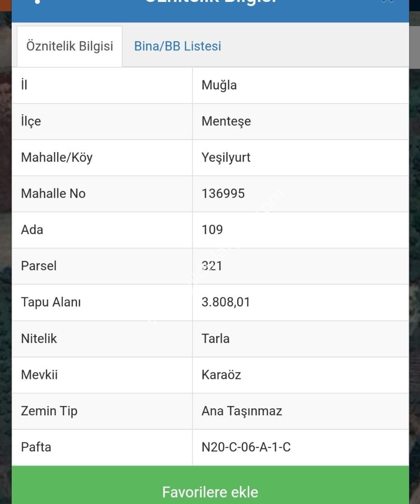Select the Muğla province value
This screenshot has width=420, height=504.
(219, 85)
